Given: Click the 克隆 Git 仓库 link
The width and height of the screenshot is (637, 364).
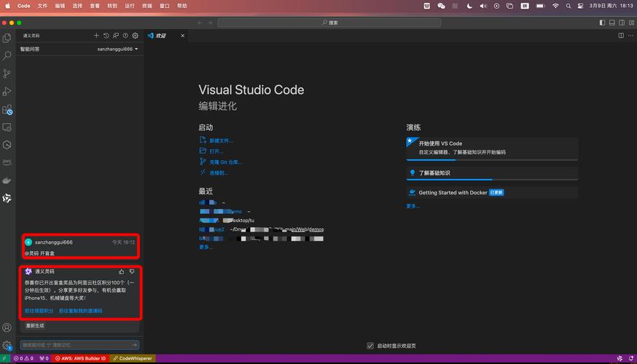Looking at the screenshot, I should (x=226, y=162).
